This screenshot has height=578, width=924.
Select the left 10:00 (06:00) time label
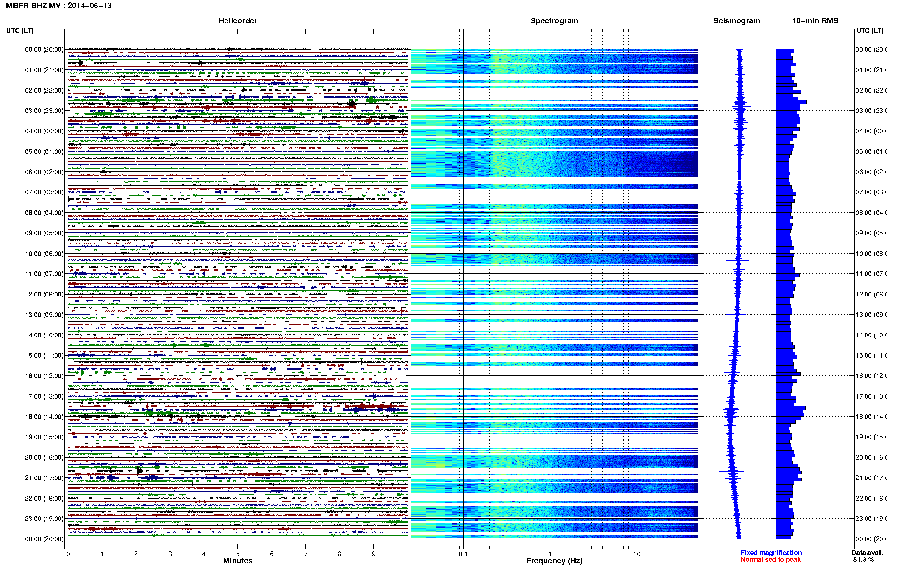click(x=44, y=254)
